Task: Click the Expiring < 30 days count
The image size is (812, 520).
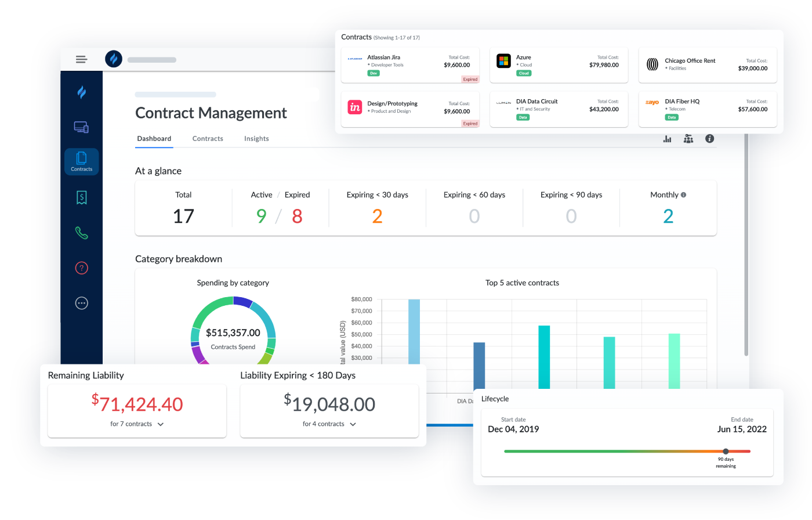Action: (x=378, y=216)
